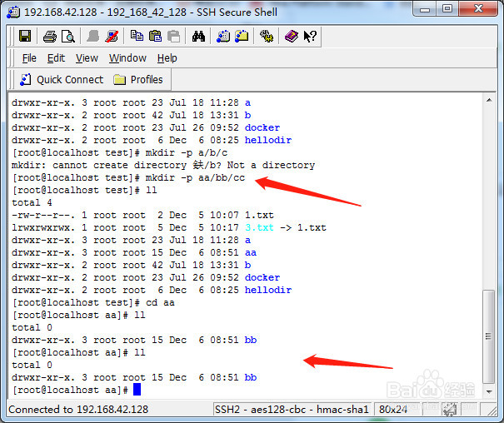Click the grayed Paste Selection icon
Screen dimensions: 504x423
point(174,36)
